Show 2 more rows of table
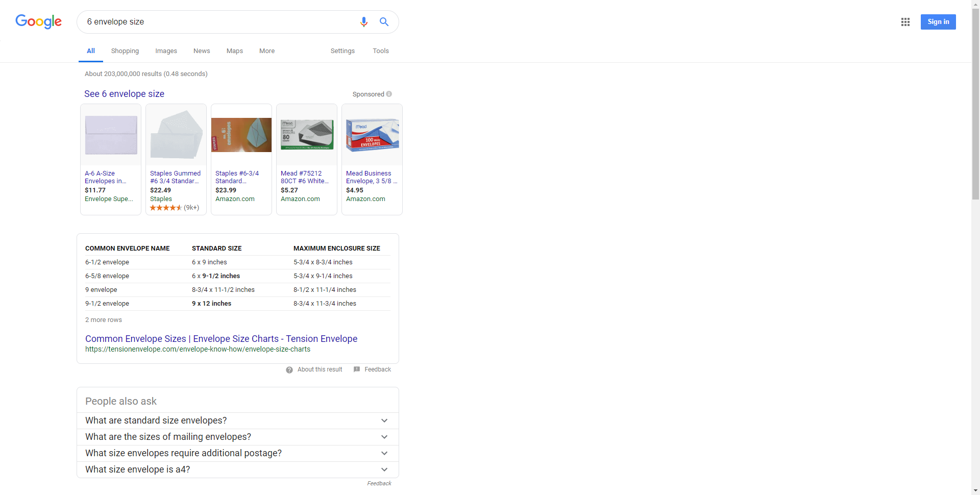Viewport: 980px width, 495px height. pos(104,320)
